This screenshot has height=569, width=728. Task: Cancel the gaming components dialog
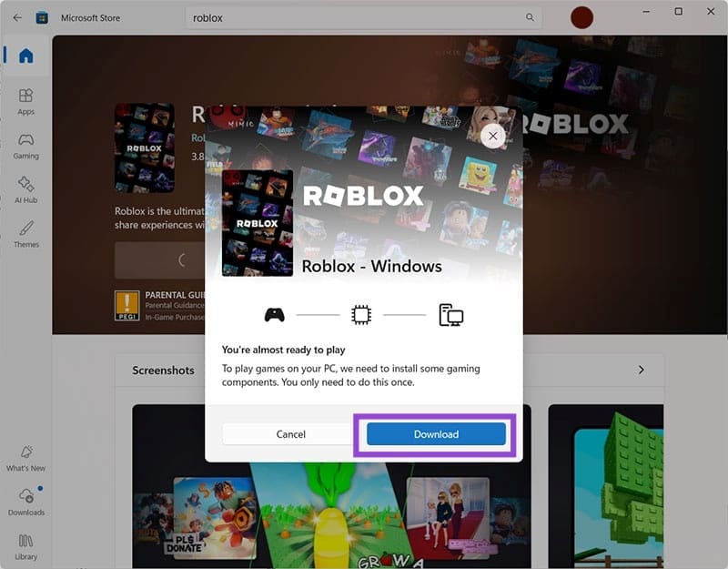[289, 434]
